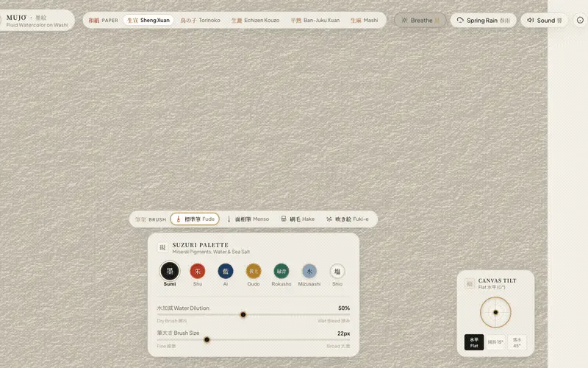Switch to Torinoko paper
Viewport: 588px width, 368px height.
tap(200, 21)
